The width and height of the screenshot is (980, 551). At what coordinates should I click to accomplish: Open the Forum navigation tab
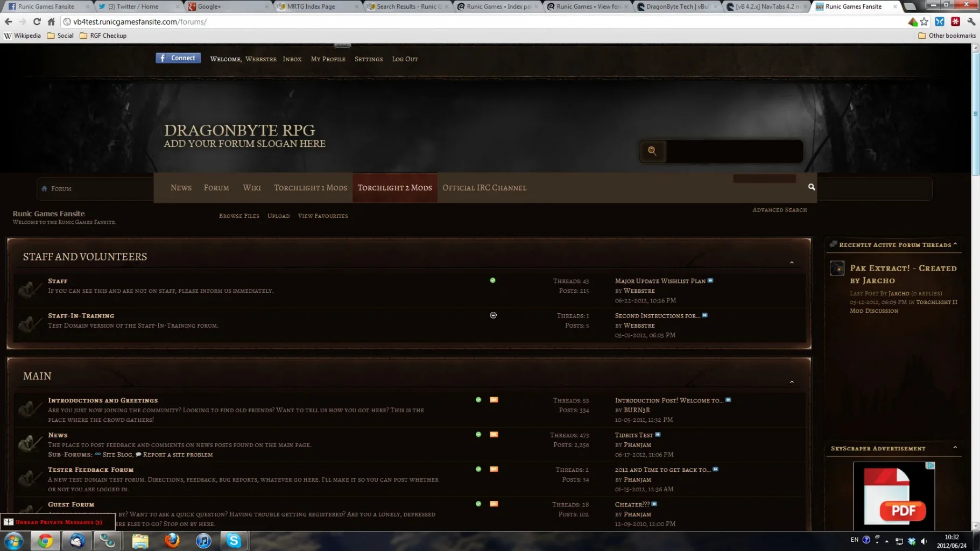pos(216,188)
